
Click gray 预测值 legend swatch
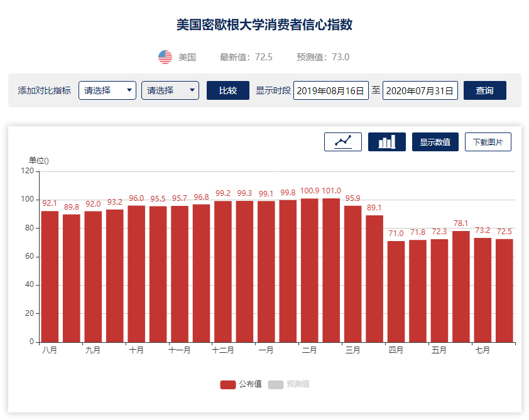pos(276,385)
